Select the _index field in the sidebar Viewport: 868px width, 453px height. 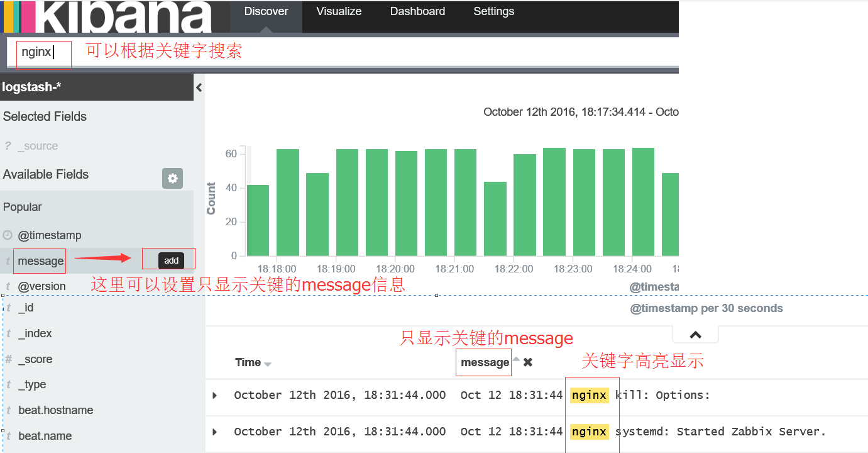[x=35, y=333]
